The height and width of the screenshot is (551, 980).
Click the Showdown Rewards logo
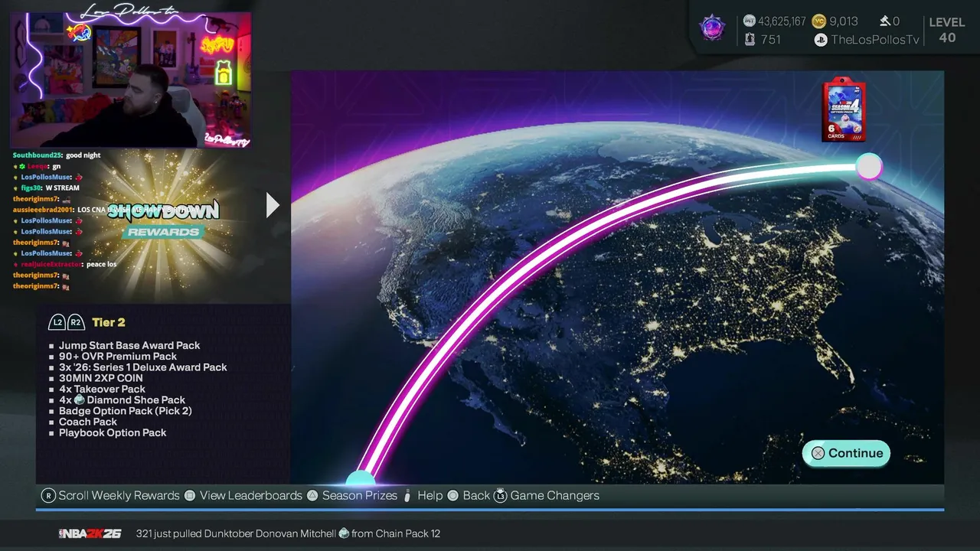163,220
